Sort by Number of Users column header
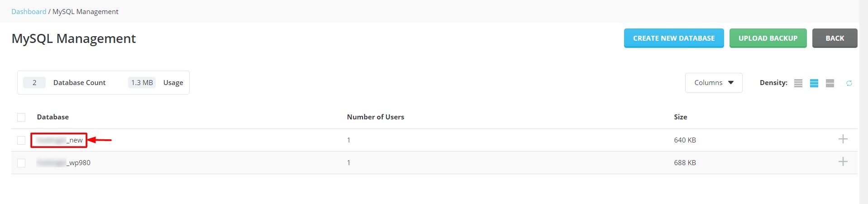Image resolution: width=868 pixels, height=204 pixels. pyautogui.click(x=376, y=117)
